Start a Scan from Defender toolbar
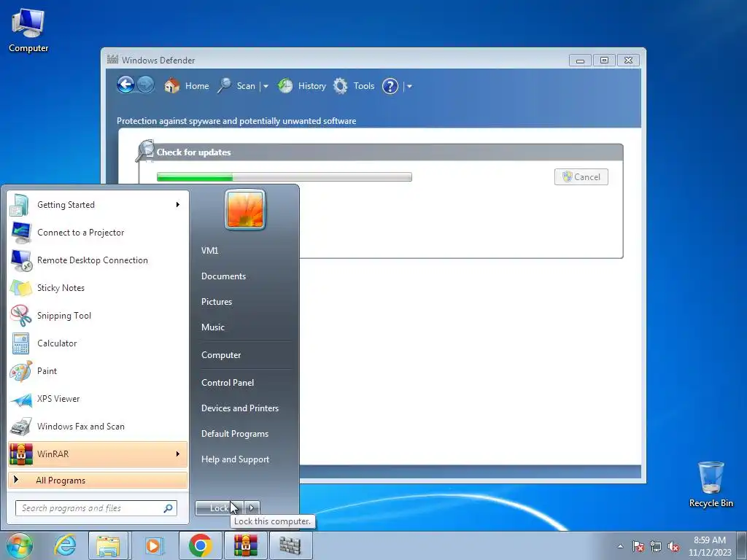The height and width of the screenshot is (560, 747). (x=237, y=86)
